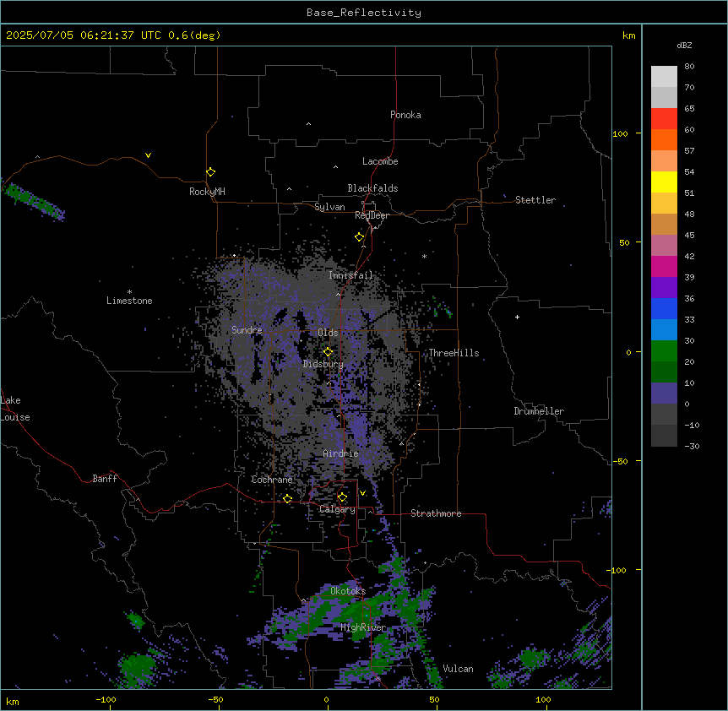728x711 pixels.
Task: Select the Didsbury label
Action: point(323,364)
